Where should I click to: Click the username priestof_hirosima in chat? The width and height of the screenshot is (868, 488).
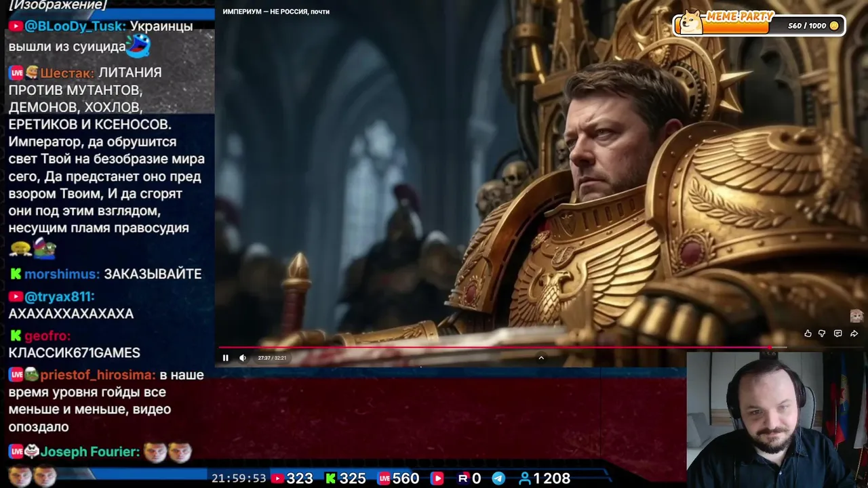tap(98, 375)
